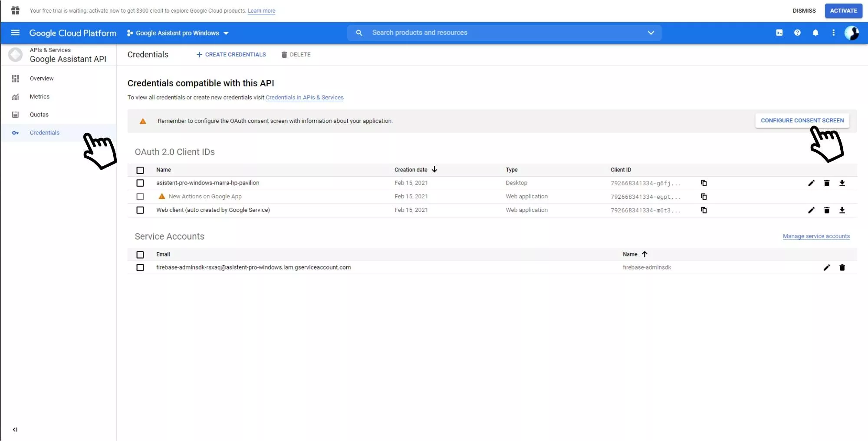Click client ID 792668341334-g6fj text
Image resolution: width=868 pixels, height=441 pixels.
646,183
